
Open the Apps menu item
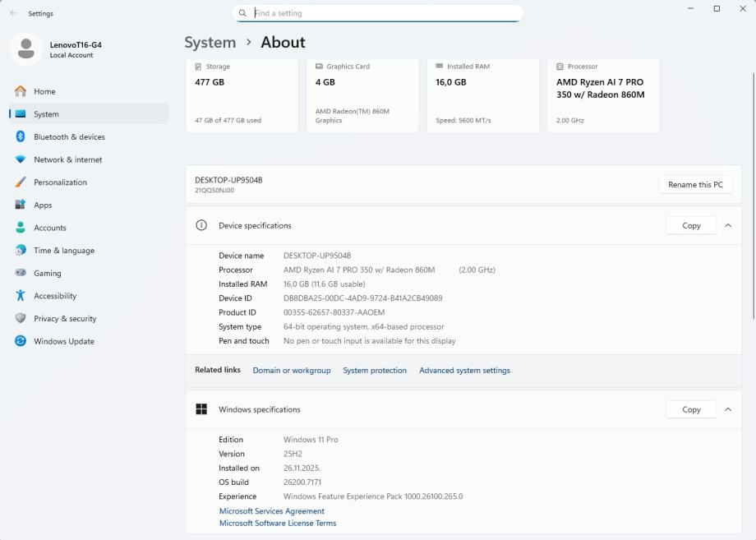tap(43, 205)
